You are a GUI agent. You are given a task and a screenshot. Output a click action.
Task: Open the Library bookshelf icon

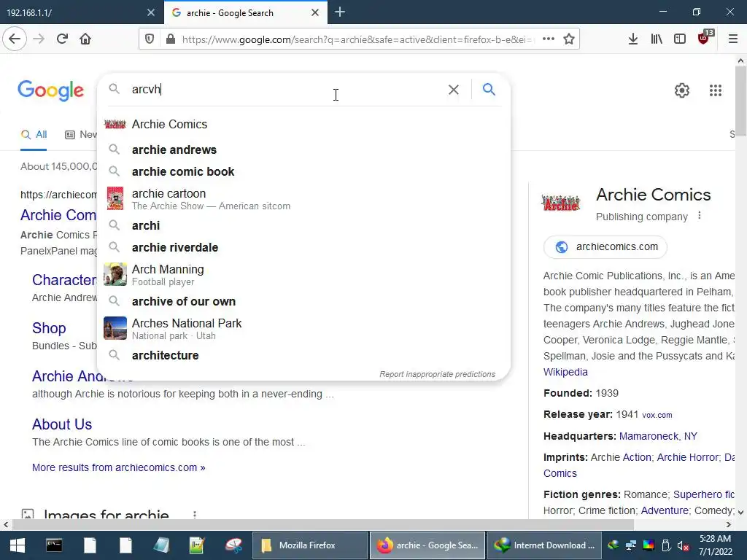[x=657, y=39]
